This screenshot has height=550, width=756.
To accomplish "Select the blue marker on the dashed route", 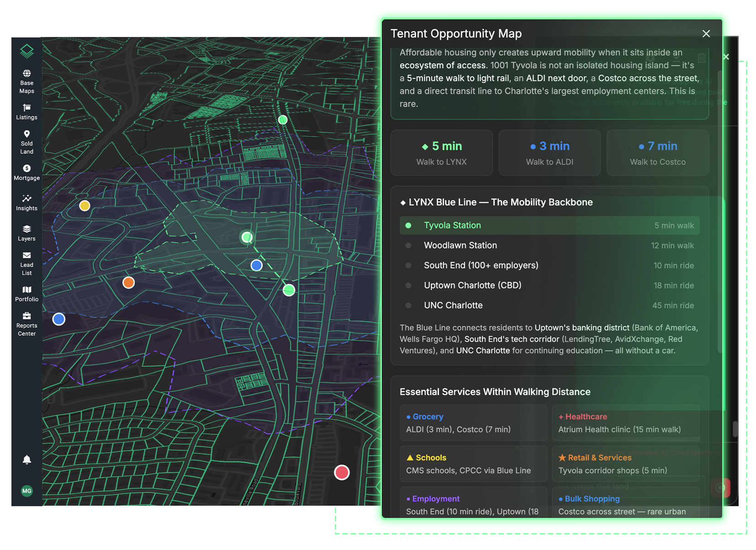I will coord(257,265).
